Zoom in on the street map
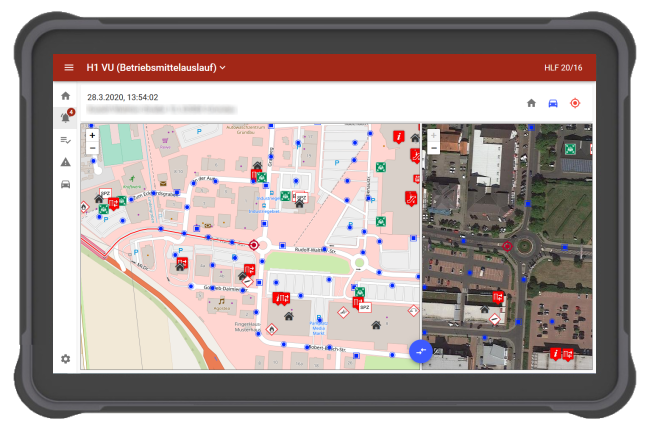Image resolution: width=650 pixels, height=439 pixels. coord(92,135)
